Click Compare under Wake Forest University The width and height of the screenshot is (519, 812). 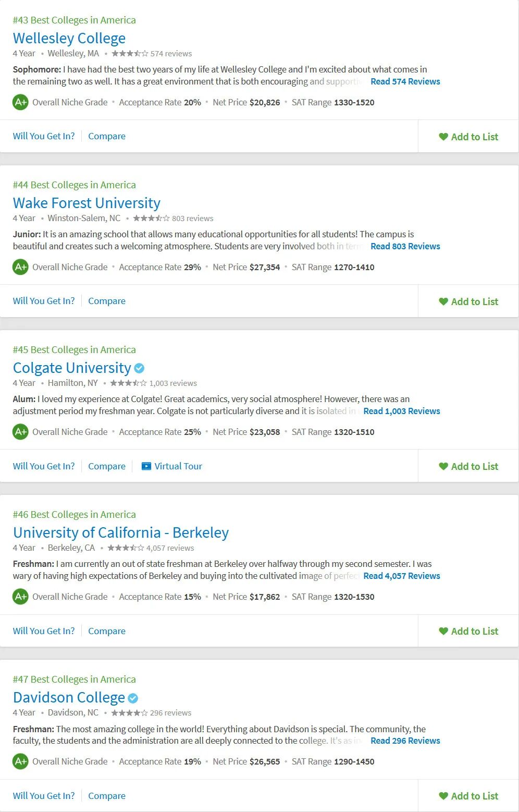point(107,301)
